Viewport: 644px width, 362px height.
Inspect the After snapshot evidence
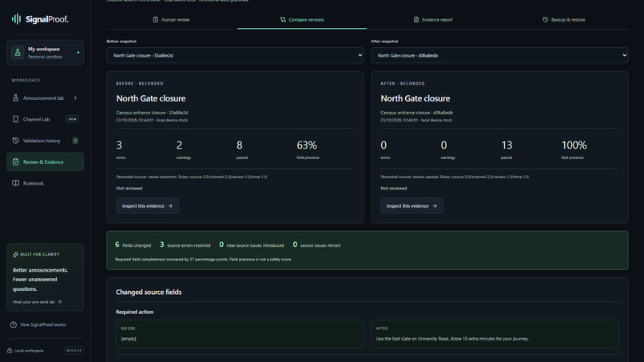click(x=412, y=206)
